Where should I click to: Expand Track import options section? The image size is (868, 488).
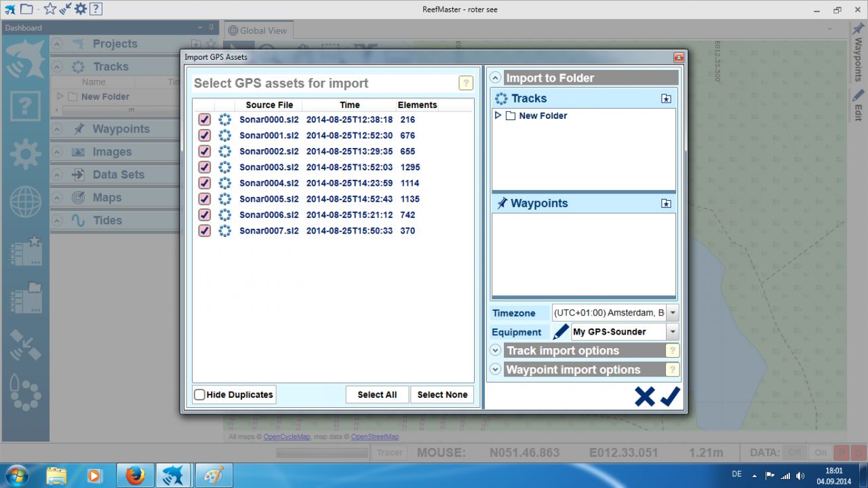click(496, 351)
